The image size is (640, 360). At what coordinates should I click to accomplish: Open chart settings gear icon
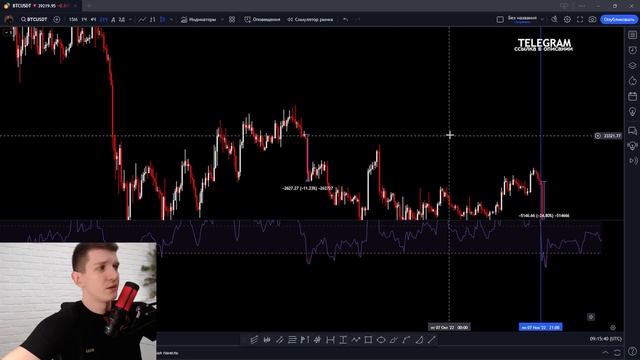(567, 20)
